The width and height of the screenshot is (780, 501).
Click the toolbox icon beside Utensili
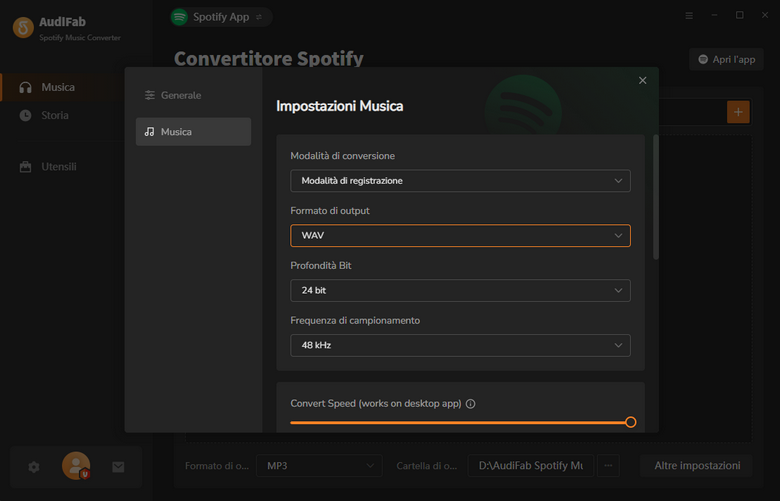pyautogui.click(x=25, y=167)
